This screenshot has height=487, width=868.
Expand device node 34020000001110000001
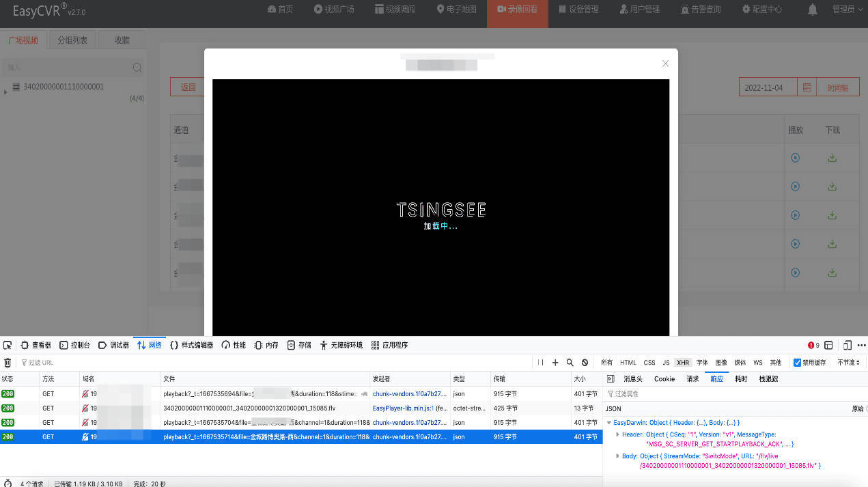(5, 92)
